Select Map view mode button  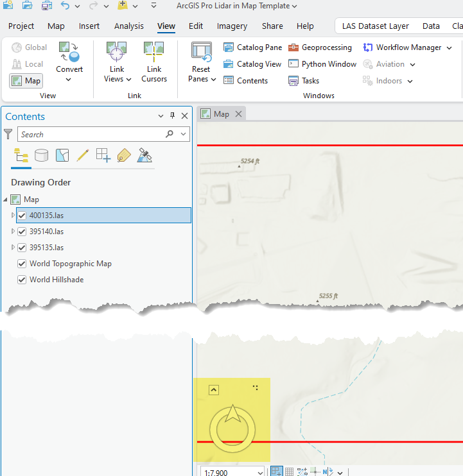click(26, 81)
